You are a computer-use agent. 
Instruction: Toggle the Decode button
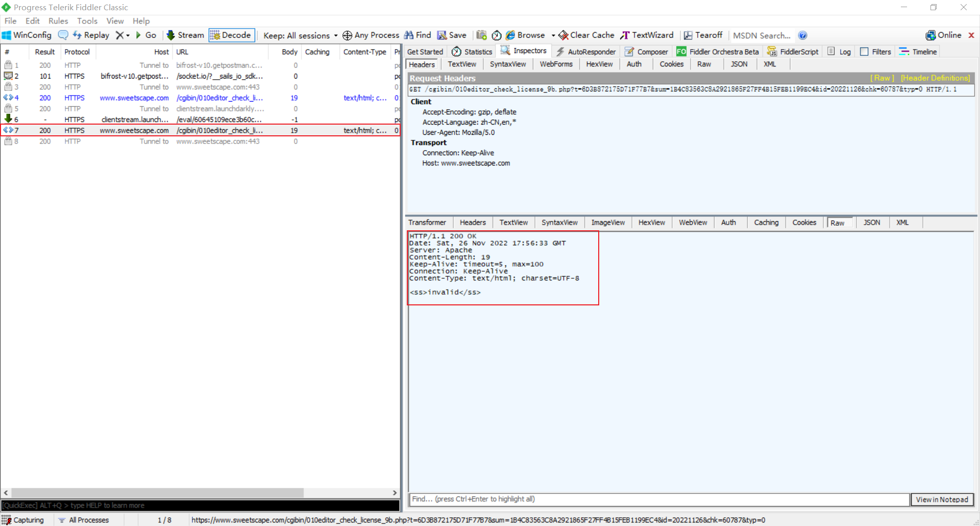[x=232, y=35]
